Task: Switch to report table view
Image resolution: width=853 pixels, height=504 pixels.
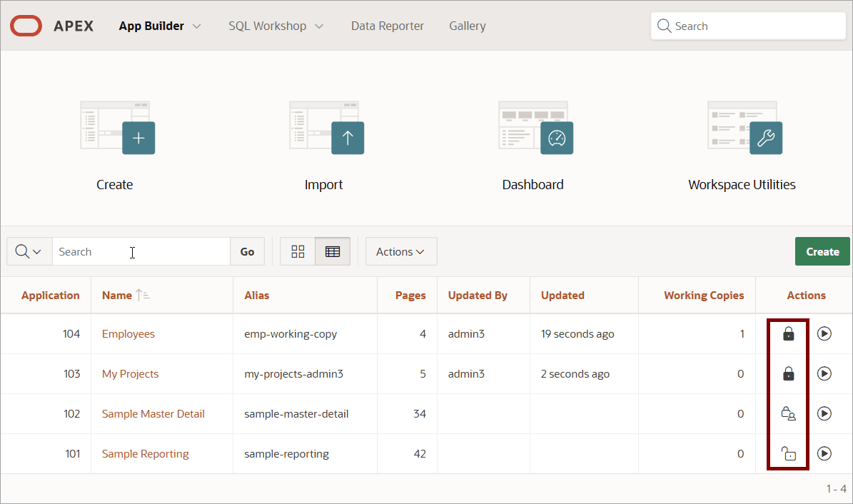Action: pos(333,251)
